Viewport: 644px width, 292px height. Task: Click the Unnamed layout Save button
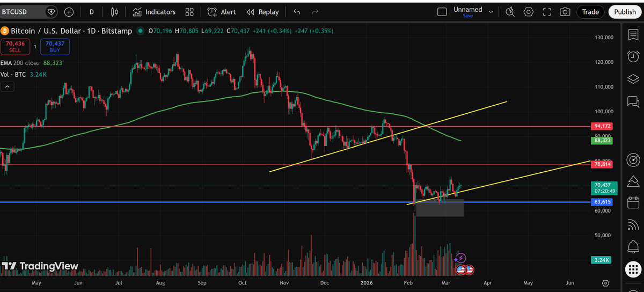pos(468,16)
